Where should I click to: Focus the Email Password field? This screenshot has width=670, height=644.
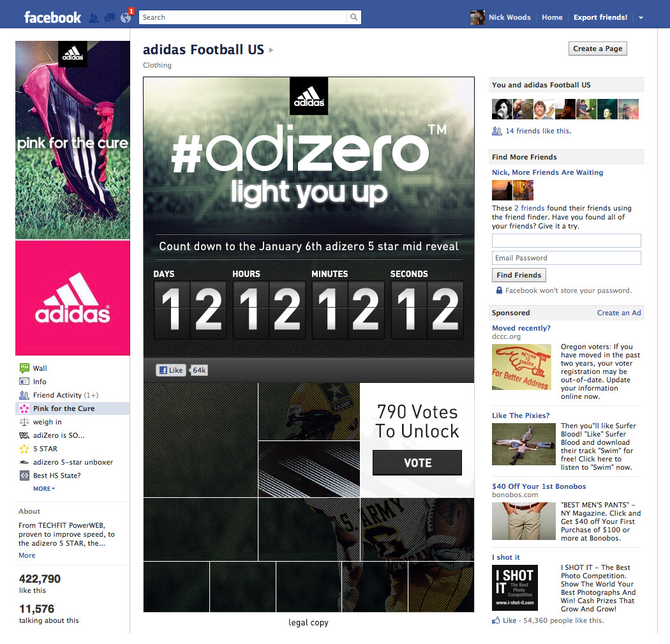pos(566,258)
